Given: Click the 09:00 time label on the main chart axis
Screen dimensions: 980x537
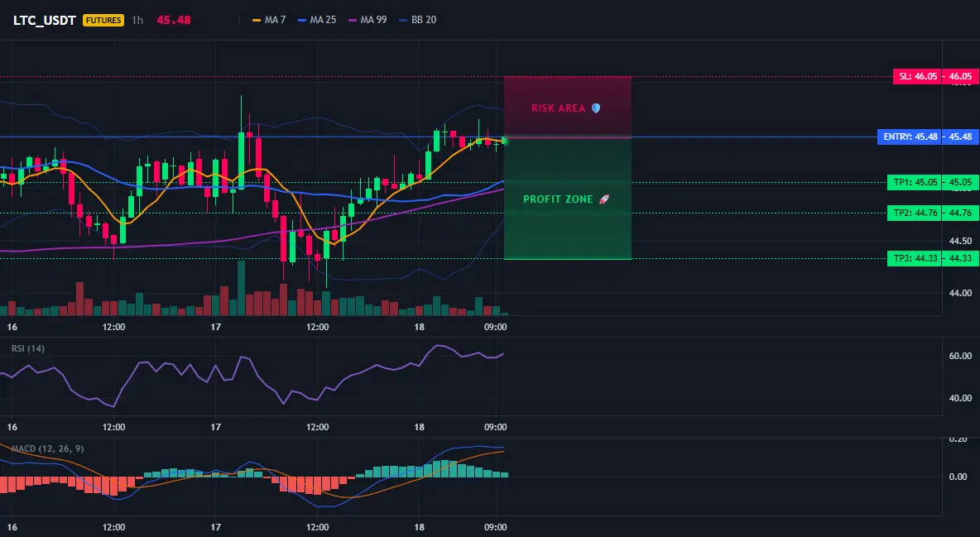Looking at the screenshot, I should [495, 326].
